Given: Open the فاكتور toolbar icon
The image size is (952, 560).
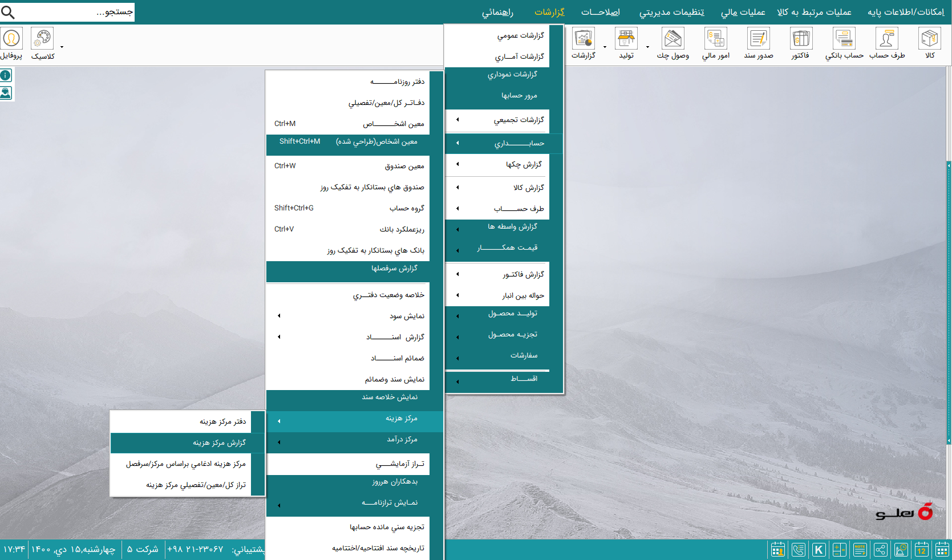Looking at the screenshot, I should (x=801, y=39).
